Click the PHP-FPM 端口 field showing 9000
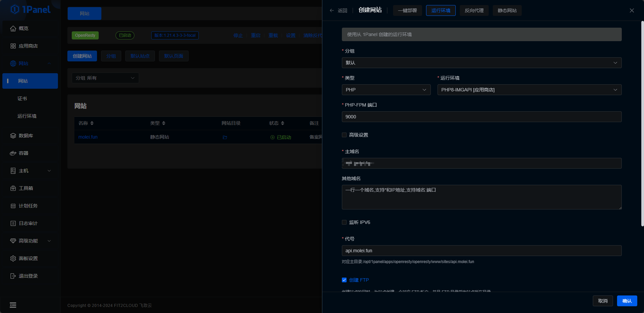Image resolution: width=644 pixels, height=313 pixels. click(482, 117)
